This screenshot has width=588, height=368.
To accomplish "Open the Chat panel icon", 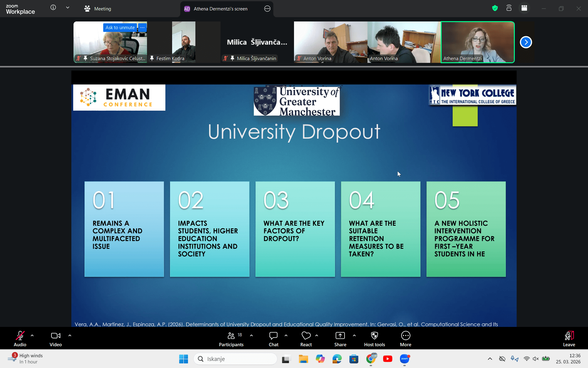I will pyautogui.click(x=273, y=336).
